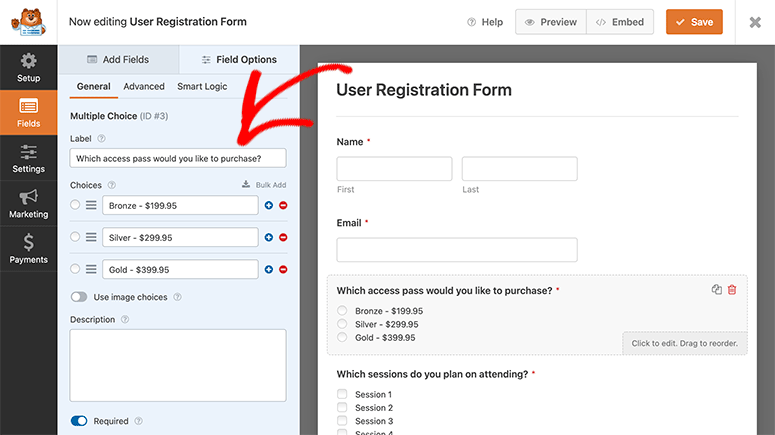
Task: Open the Settings sliders section
Action: [x=28, y=158]
